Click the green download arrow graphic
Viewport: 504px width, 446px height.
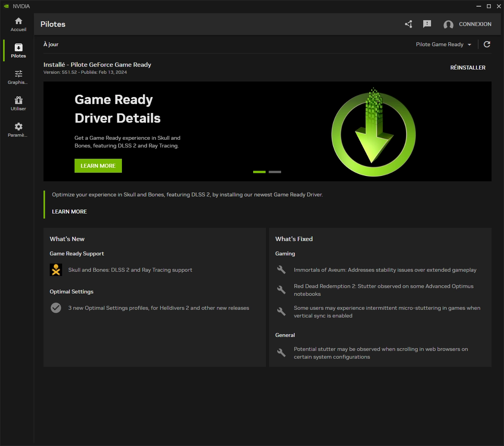pos(374,132)
